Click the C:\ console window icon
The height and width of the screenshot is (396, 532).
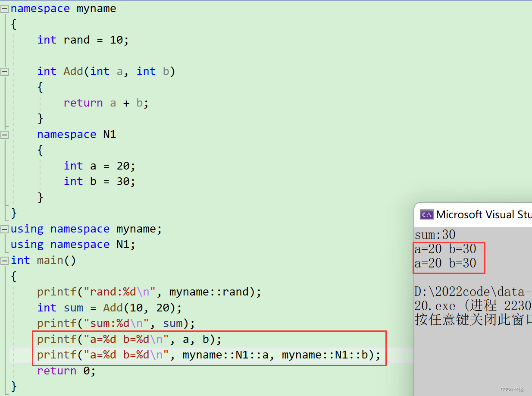426,214
